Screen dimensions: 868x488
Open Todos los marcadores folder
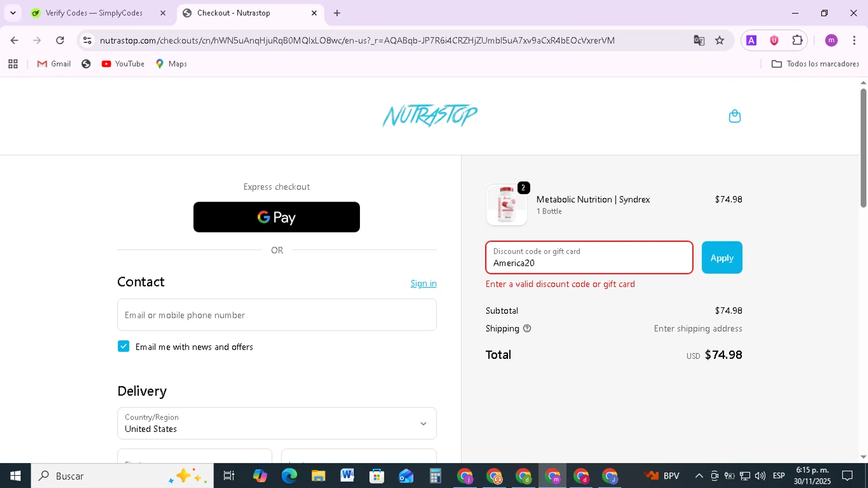pos(815,64)
